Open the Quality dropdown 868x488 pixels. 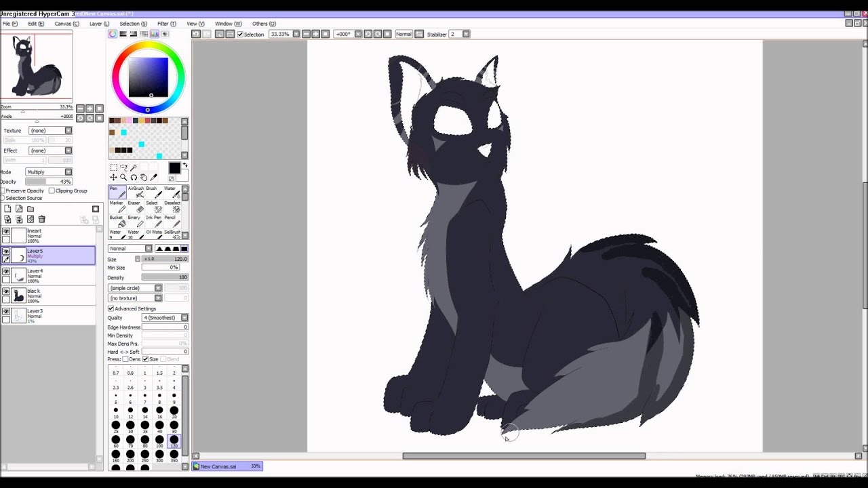(x=165, y=318)
